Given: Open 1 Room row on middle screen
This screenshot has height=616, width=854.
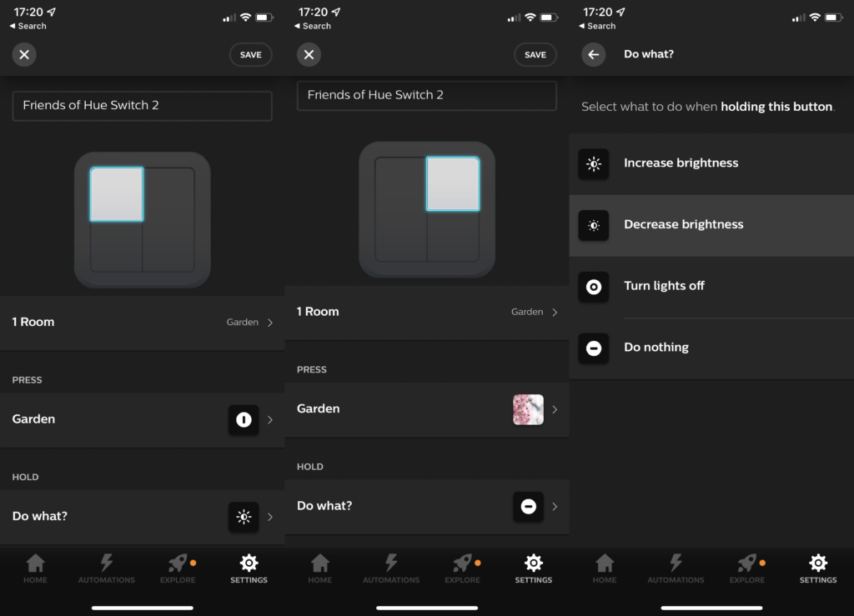Looking at the screenshot, I should click(427, 312).
